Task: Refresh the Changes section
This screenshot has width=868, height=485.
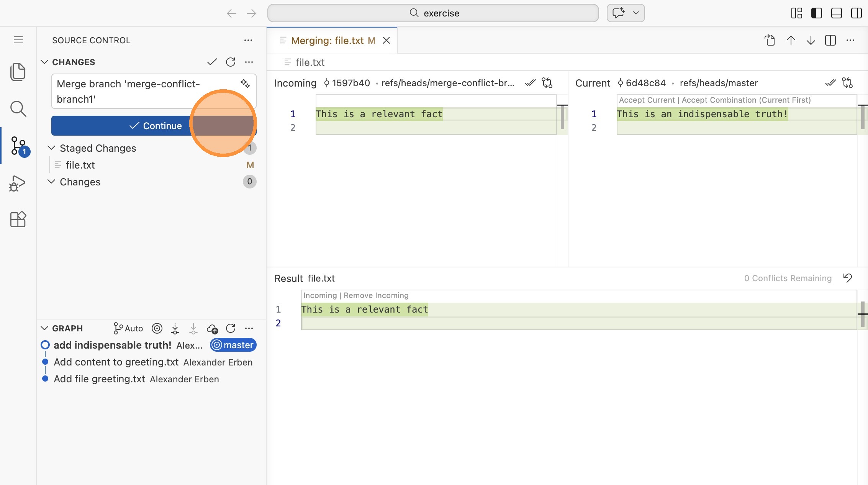Action: pyautogui.click(x=231, y=62)
